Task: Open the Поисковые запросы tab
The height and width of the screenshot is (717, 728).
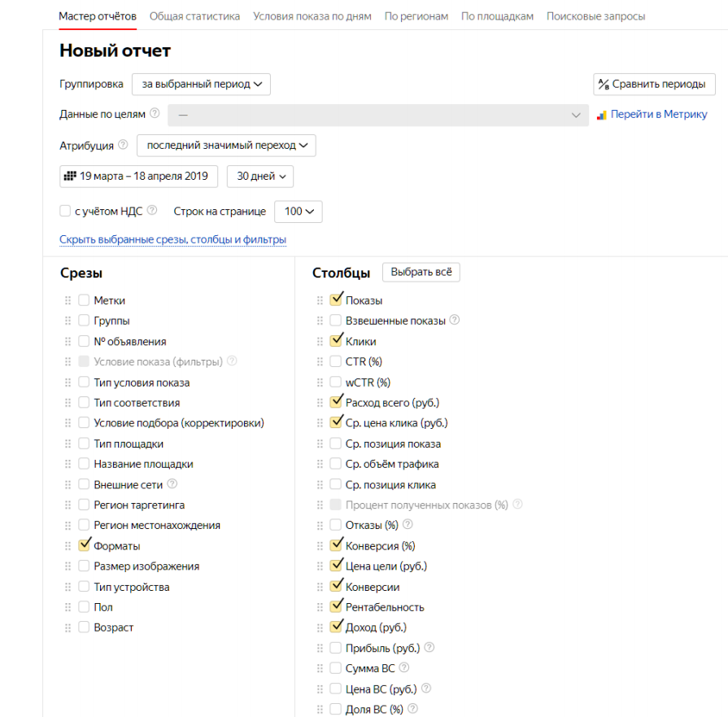Action: (596, 16)
